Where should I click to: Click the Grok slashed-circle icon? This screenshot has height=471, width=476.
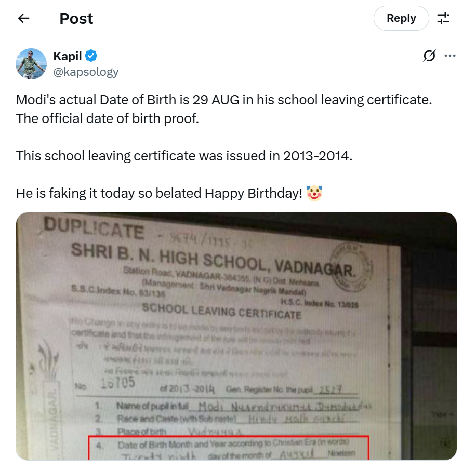429,56
